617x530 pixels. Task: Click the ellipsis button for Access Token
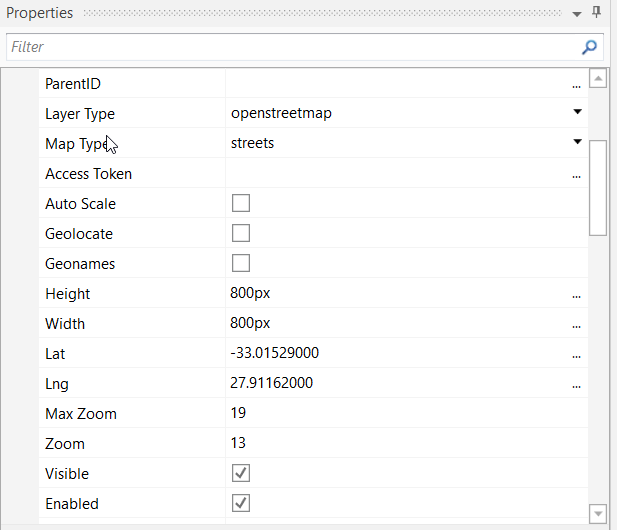click(576, 175)
